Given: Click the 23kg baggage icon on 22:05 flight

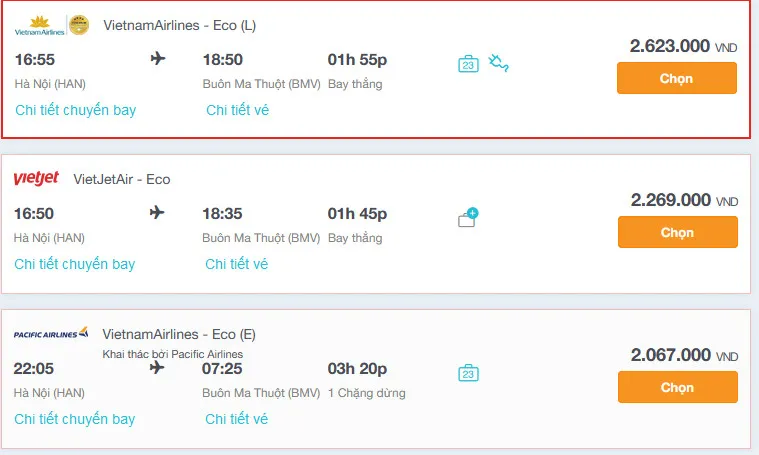Looking at the screenshot, I should point(468,373).
